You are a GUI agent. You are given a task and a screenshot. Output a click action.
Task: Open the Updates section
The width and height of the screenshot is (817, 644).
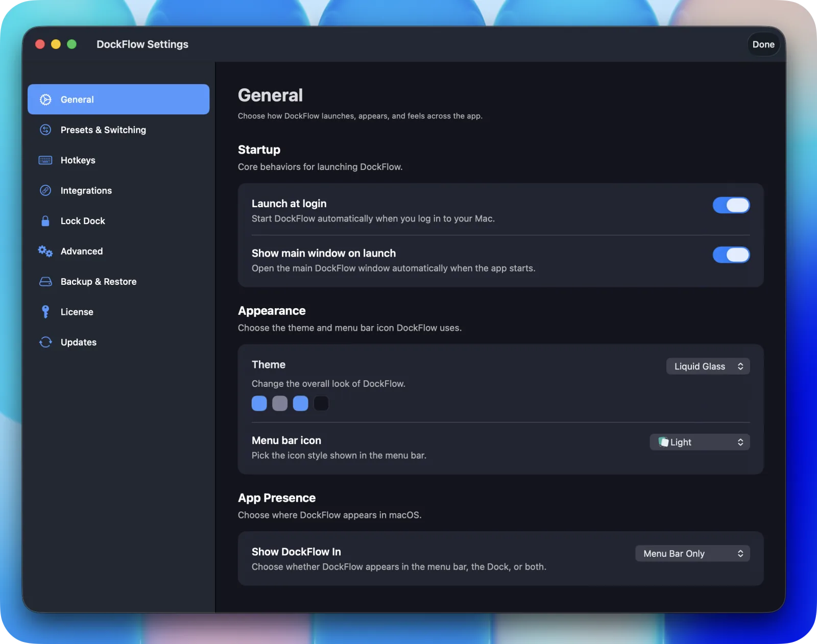[x=118, y=342]
